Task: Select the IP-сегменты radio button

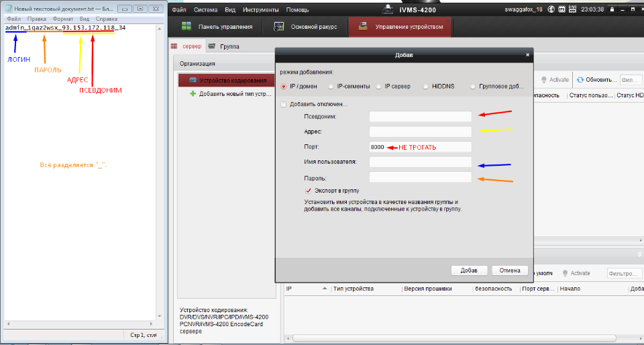Action: point(331,87)
